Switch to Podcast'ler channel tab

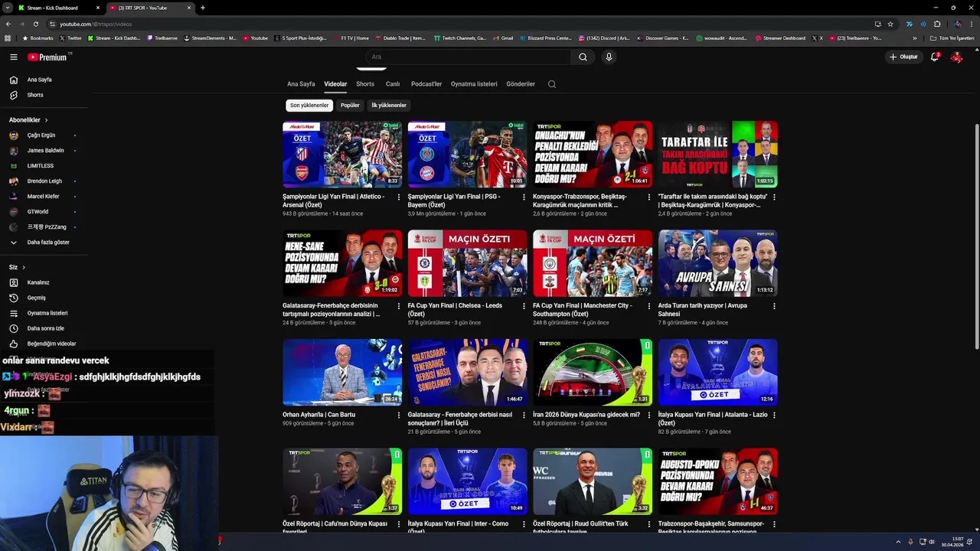click(x=426, y=84)
